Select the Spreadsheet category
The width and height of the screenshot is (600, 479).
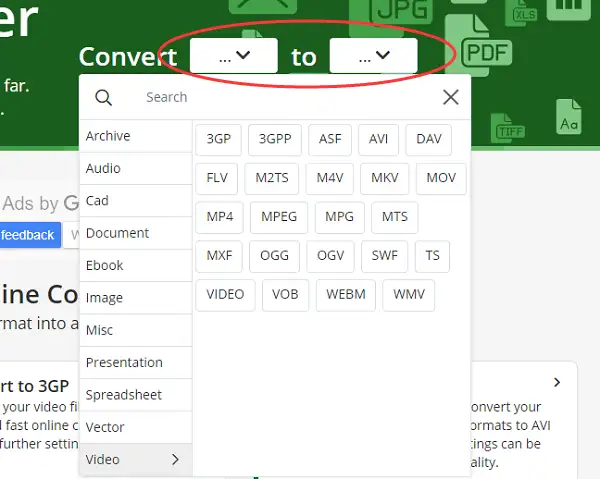136,395
